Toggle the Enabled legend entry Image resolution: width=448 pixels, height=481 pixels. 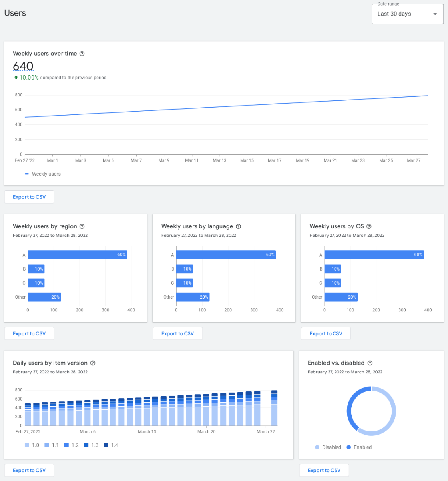[x=359, y=447]
